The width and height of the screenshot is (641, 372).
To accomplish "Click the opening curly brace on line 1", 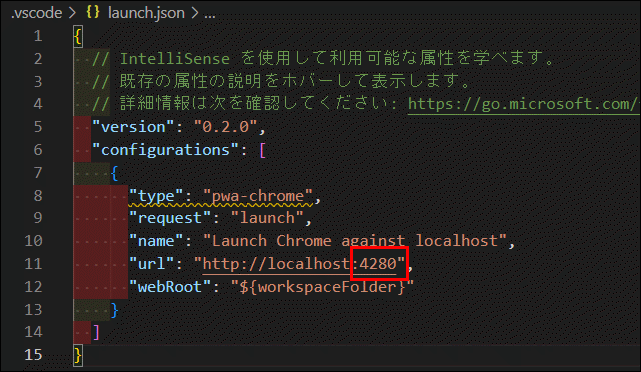I will (78, 36).
